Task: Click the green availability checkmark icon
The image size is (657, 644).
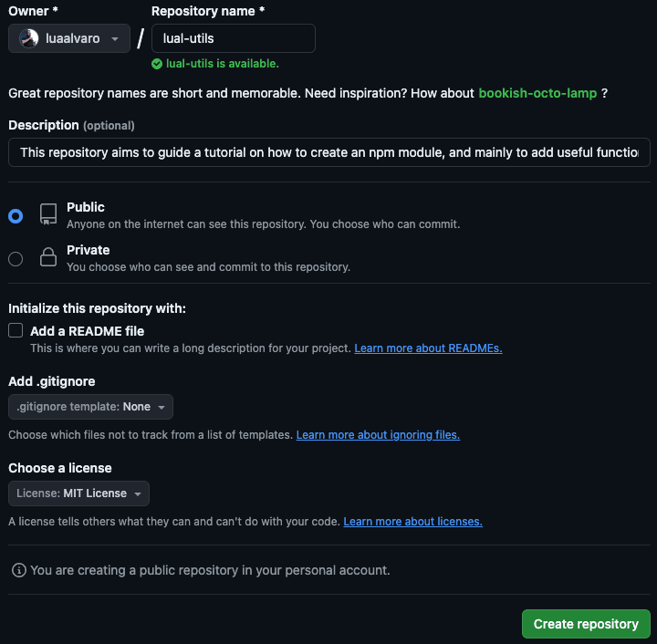Action: pos(157,64)
